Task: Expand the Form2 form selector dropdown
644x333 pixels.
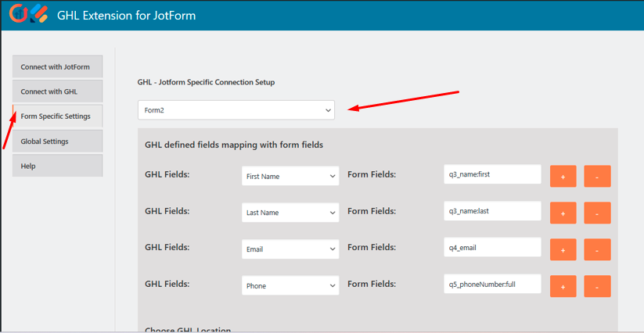Action: pos(236,110)
